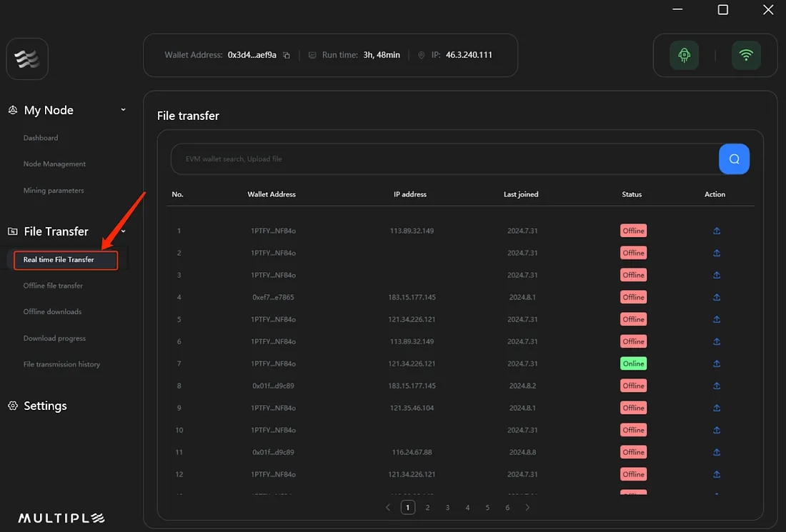Open Node Management in sidebar

pyautogui.click(x=54, y=164)
